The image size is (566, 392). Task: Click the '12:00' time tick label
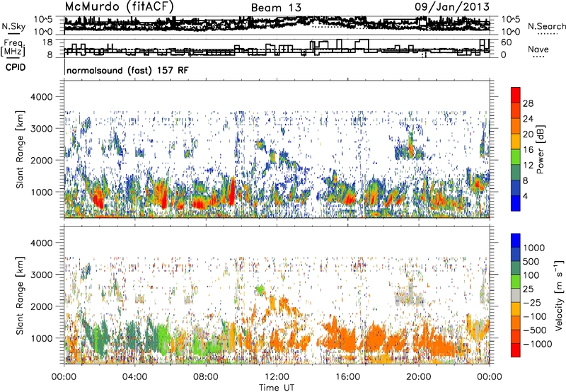(277, 377)
